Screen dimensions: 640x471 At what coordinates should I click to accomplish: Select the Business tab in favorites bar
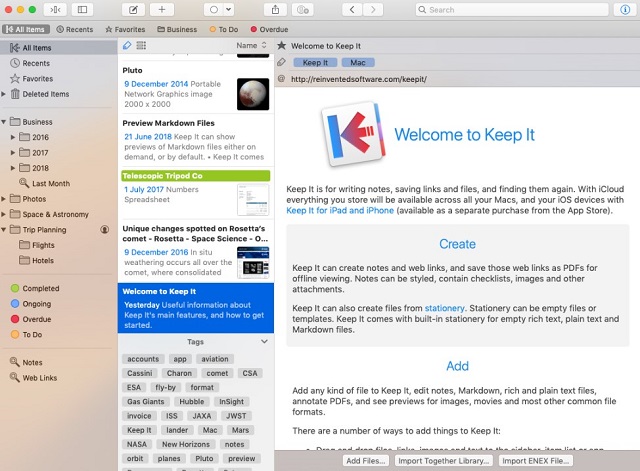(177, 29)
